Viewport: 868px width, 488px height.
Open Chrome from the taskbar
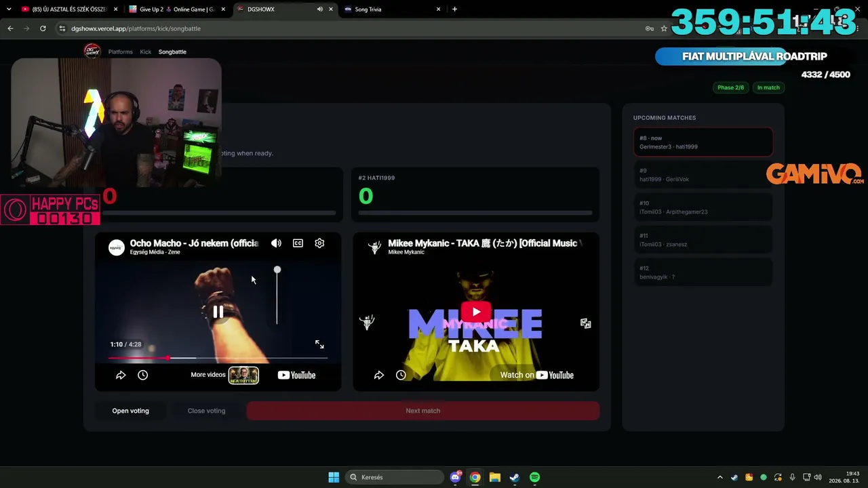[x=475, y=477]
